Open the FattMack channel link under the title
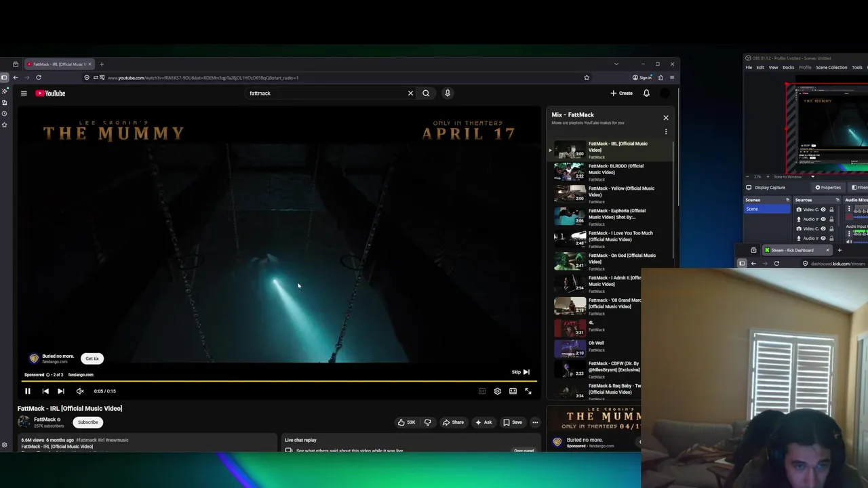This screenshot has height=488, width=868. (45, 420)
